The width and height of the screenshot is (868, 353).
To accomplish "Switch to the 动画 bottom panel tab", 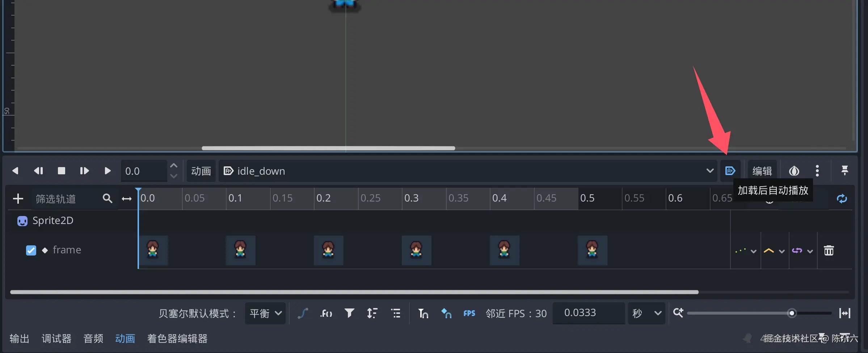I will click(x=125, y=339).
